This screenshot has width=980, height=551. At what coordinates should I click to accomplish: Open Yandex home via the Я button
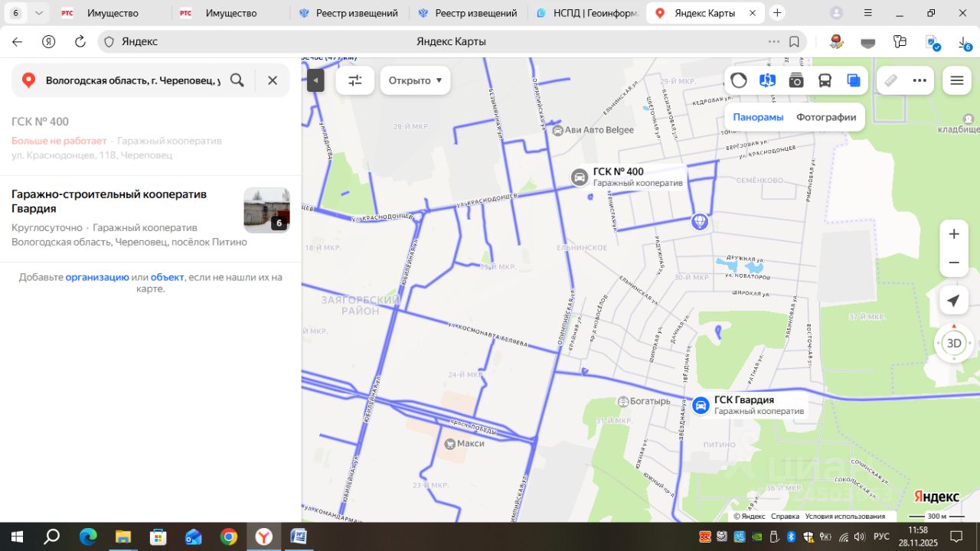coord(48,42)
